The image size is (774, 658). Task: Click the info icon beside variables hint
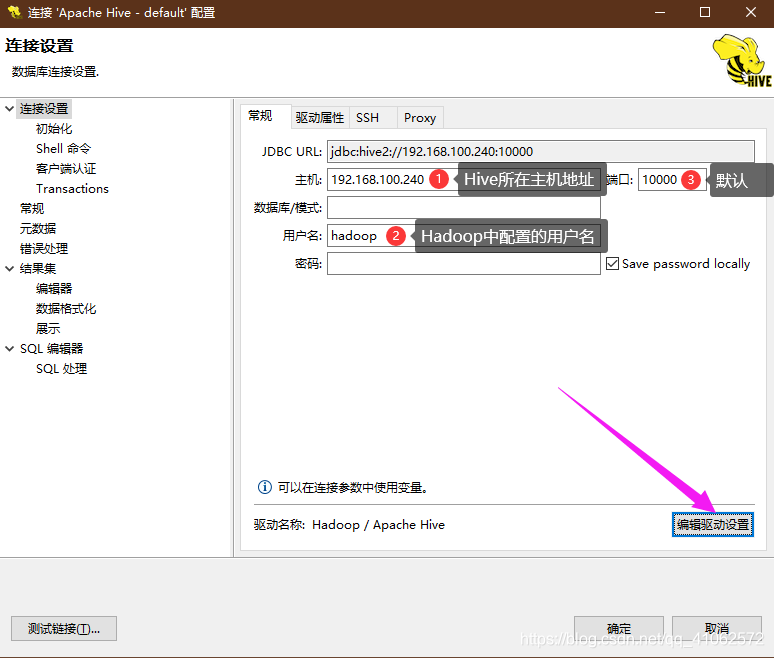(265, 487)
